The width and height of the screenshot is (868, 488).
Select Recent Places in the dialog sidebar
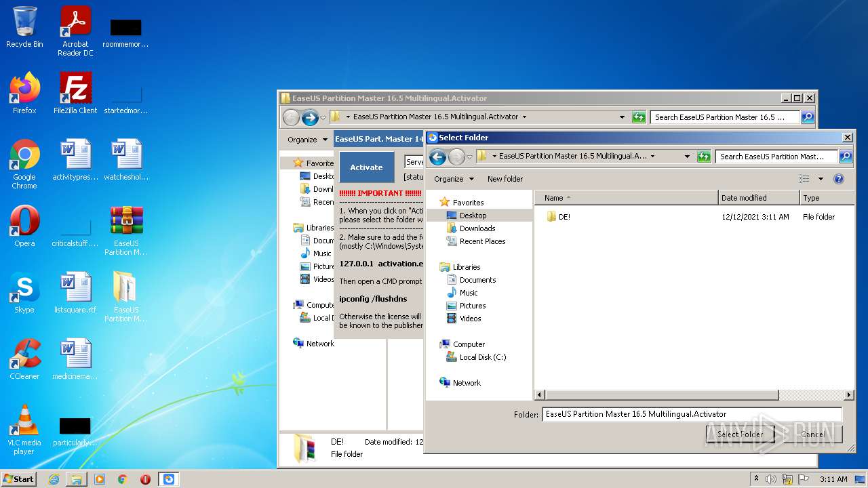click(482, 241)
